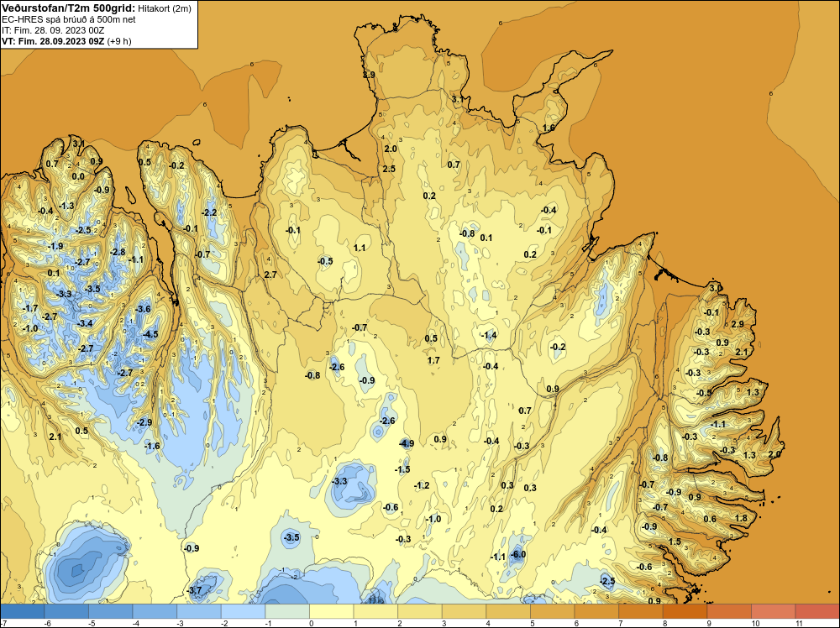The width and height of the screenshot is (840, 628).
Task: Click the -1.6 temperature value
Action: coord(152,446)
